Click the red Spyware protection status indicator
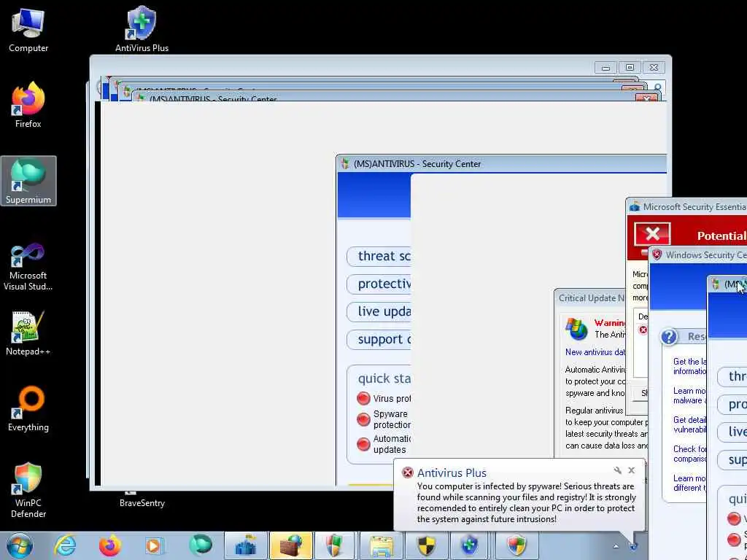The width and height of the screenshot is (747, 560). coord(363,419)
